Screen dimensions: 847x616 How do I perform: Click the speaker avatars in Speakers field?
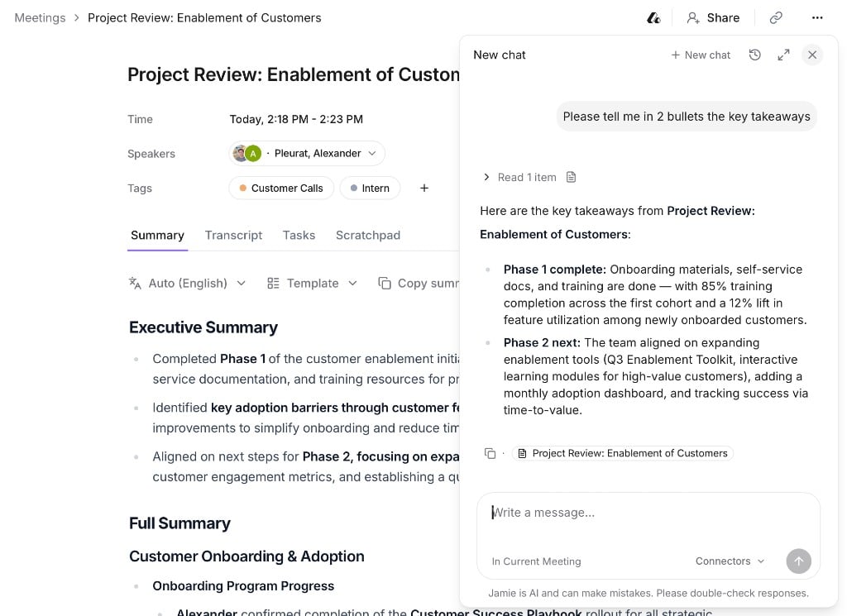247,153
